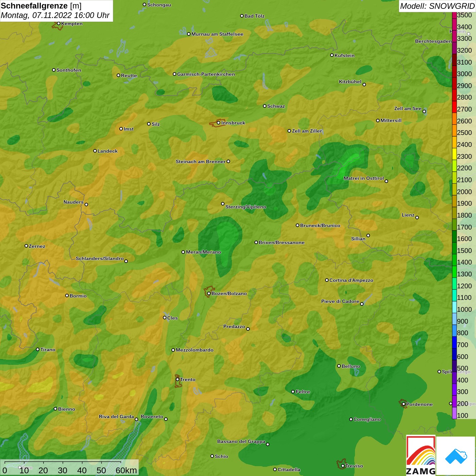Click the Schio label
Image resolution: width=476 pixels, height=476 pixels.
[221, 456]
